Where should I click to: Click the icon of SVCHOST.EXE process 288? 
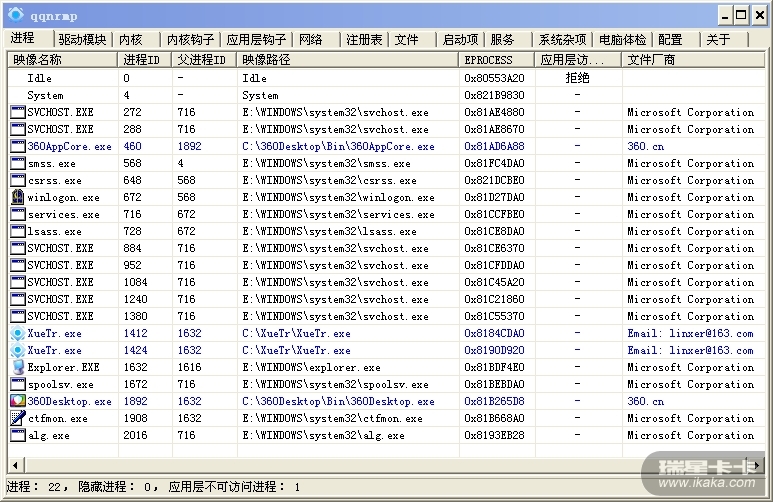pyautogui.click(x=18, y=129)
